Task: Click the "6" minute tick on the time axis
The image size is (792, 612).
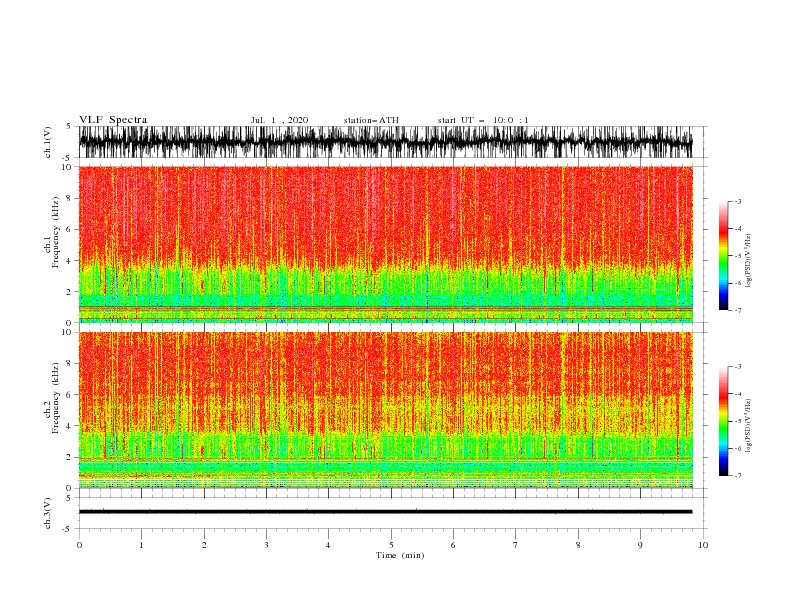Action: click(453, 545)
